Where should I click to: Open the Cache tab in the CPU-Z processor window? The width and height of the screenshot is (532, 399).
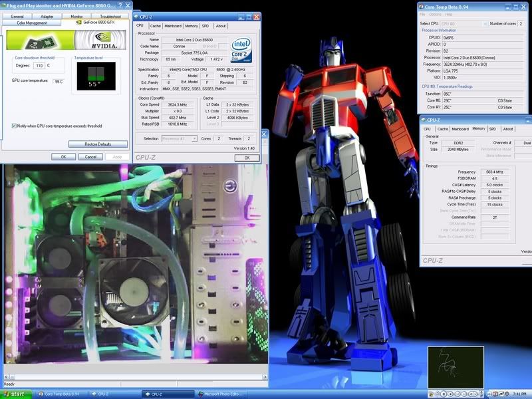(156, 26)
